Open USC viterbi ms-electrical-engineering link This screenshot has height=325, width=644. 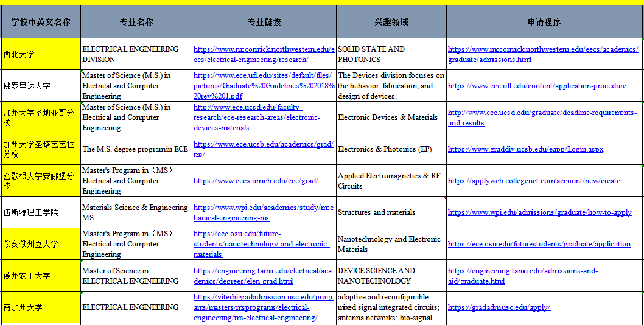(264, 307)
